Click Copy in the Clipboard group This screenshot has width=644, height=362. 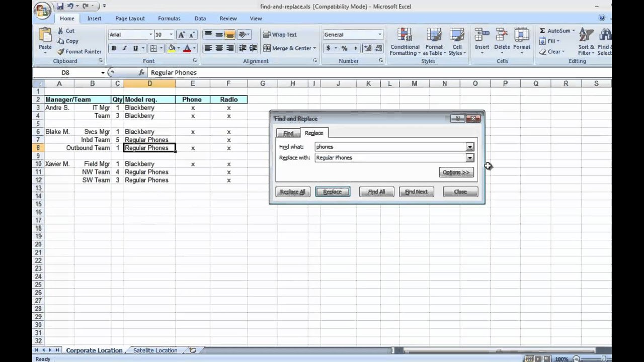(67, 41)
